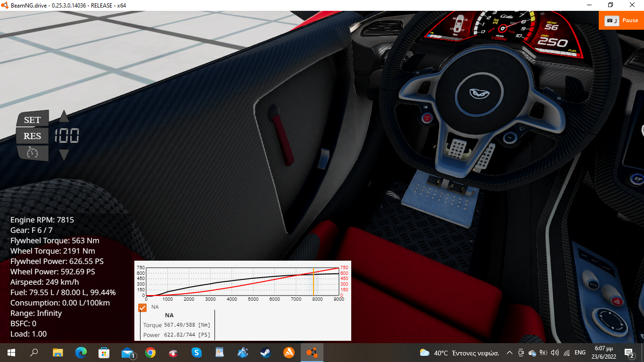This screenshot has height=362, width=644.
Task: Click the cruise speed 100 display
Action: pyautogui.click(x=67, y=136)
